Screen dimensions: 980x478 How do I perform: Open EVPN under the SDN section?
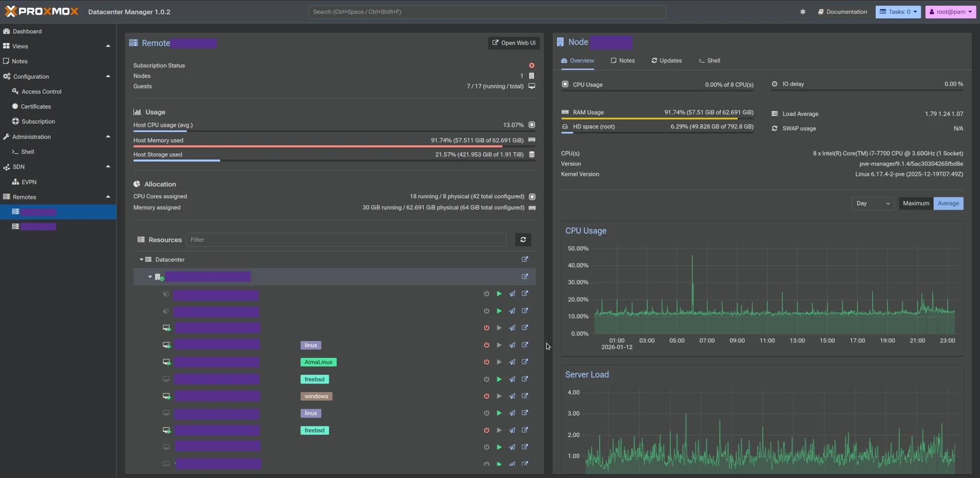29,182
